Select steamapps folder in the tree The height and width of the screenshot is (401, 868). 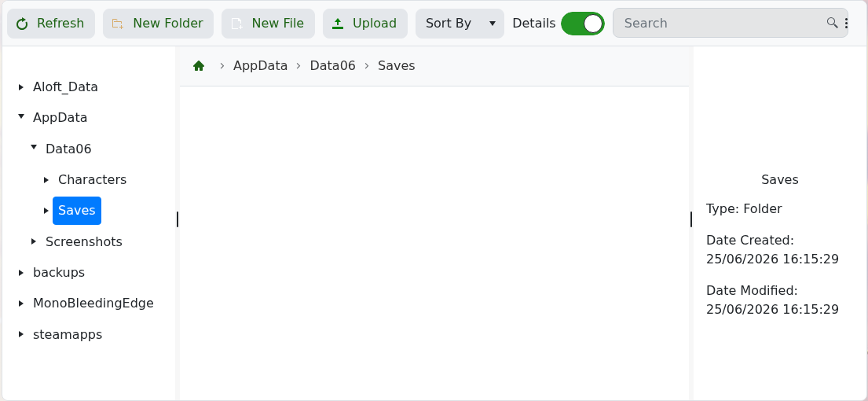68,335
